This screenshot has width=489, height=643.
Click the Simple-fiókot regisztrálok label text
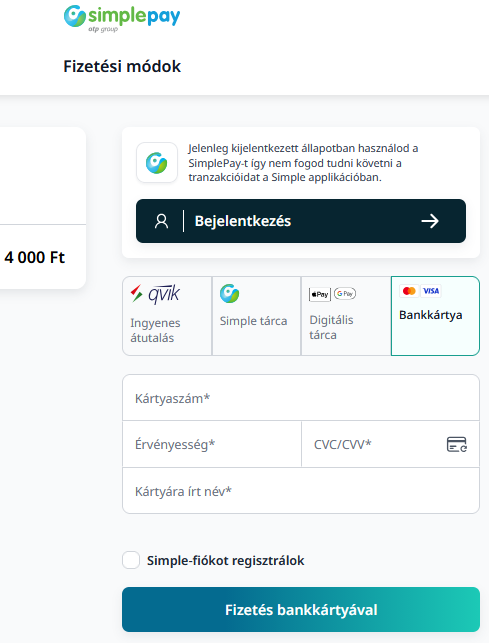226,561
